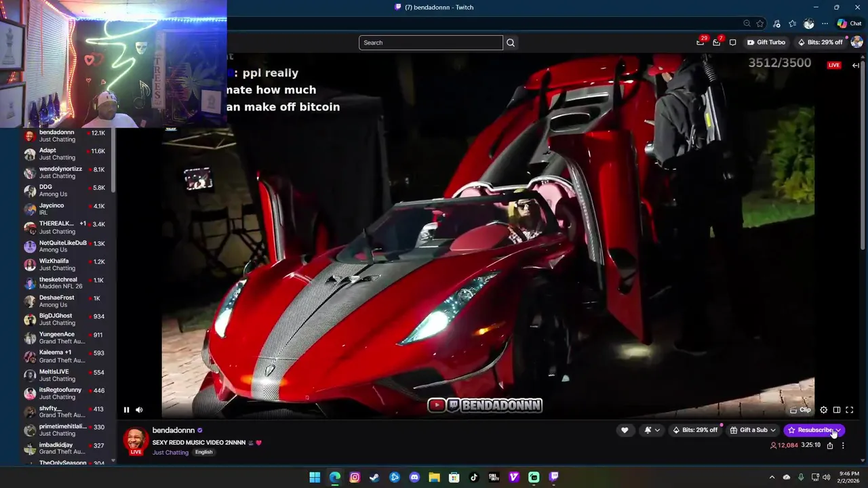
Task: Open the Twitch user avatar menu
Action: (856, 42)
